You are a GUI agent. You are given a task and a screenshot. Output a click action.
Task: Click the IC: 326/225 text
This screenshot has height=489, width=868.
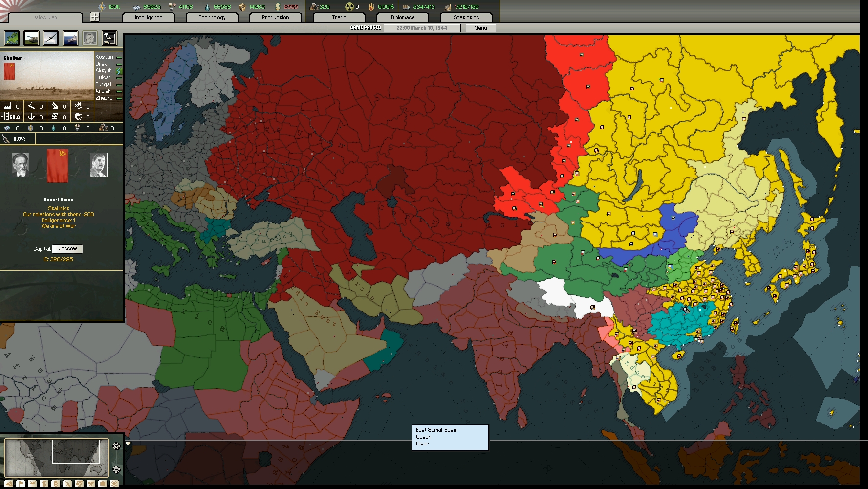click(x=58, y=259)
